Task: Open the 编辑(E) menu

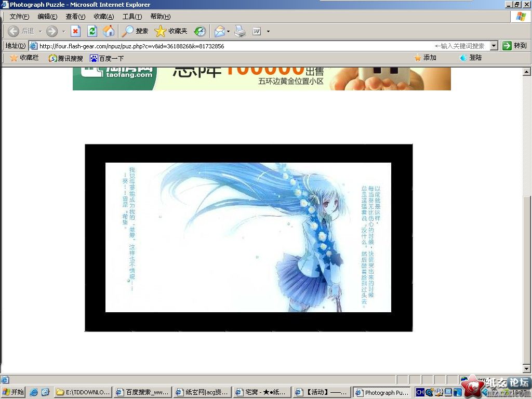Action: coord(47,17)
